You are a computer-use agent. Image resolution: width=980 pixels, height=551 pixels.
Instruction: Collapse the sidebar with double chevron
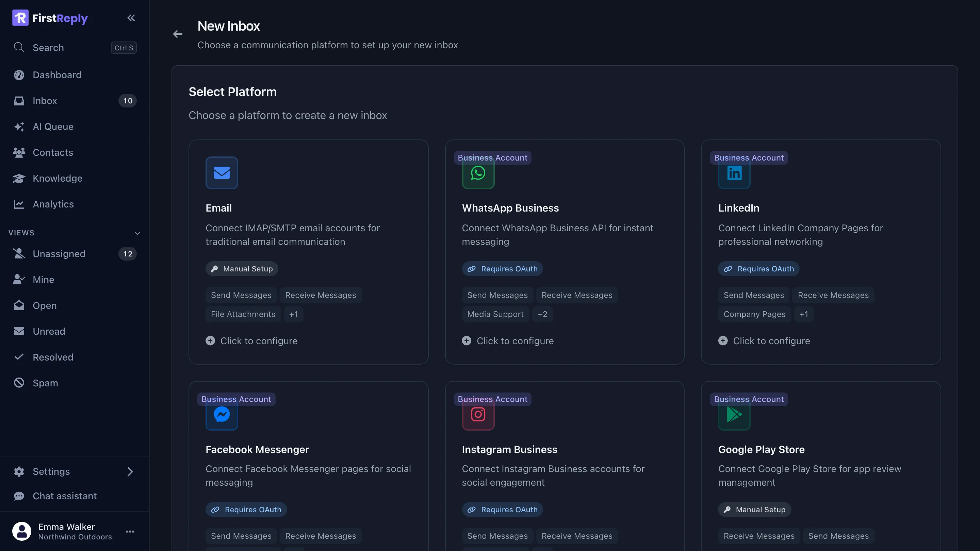[x=131, y=18]
